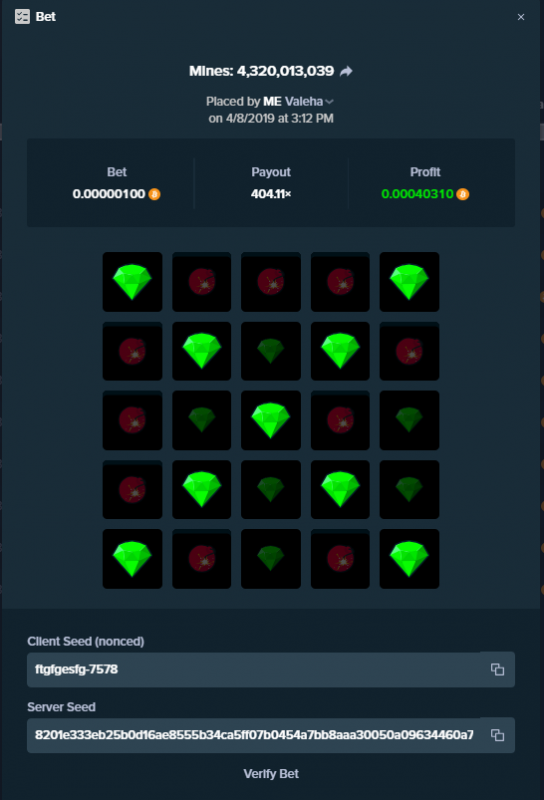The width and height of the screenshot is (544, 800).
Task: Select the bright gem in the top-left tile
Action: click(132, 282)
